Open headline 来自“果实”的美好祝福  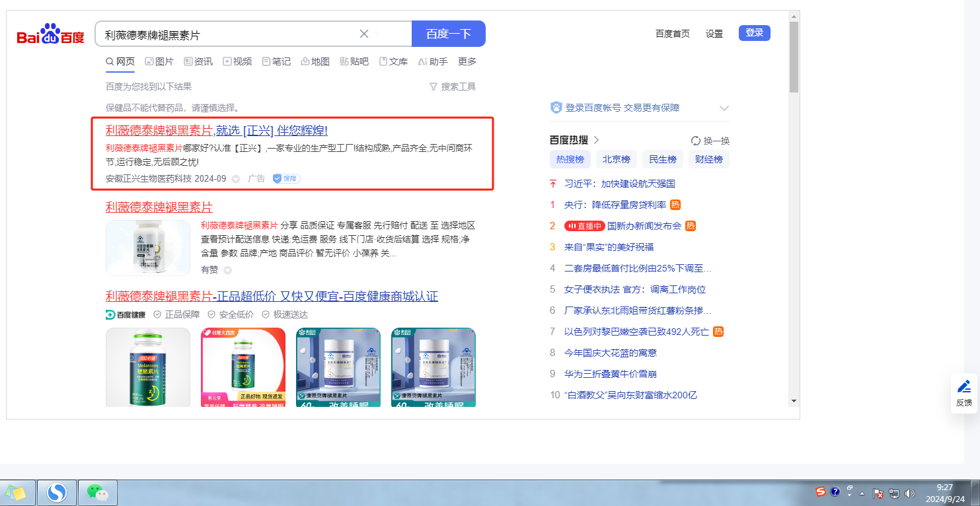609,247
